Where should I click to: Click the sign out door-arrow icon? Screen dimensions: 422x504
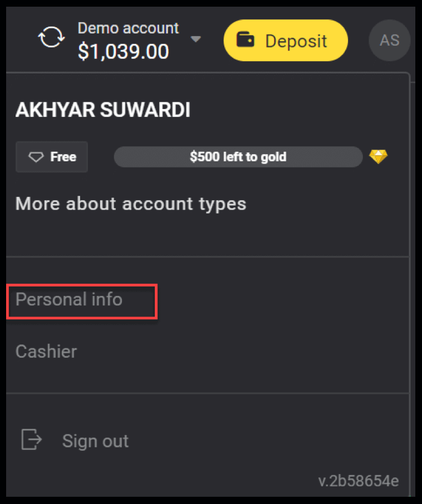pos(32,439)
